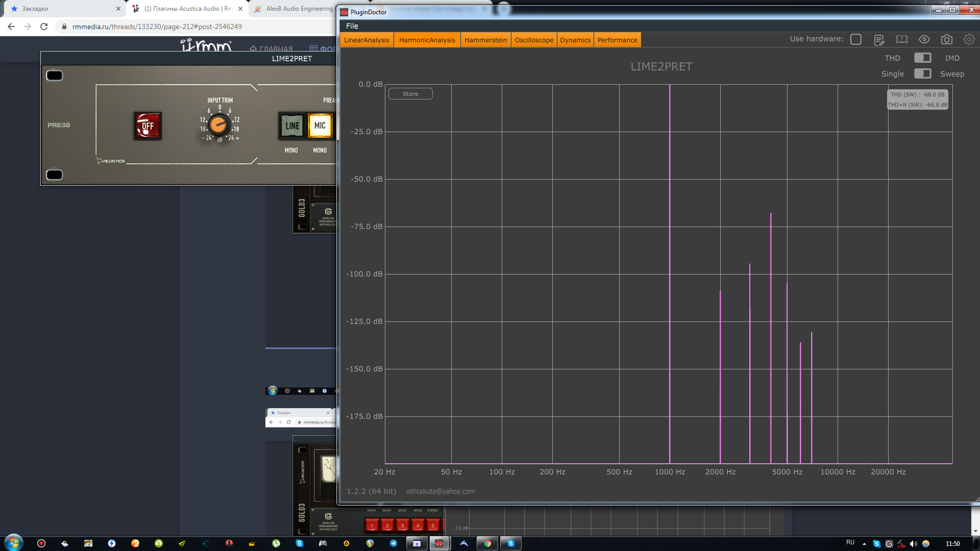Take a snapshot with the camera icon
Screen dimensions: 980x551
coord(947,39)
